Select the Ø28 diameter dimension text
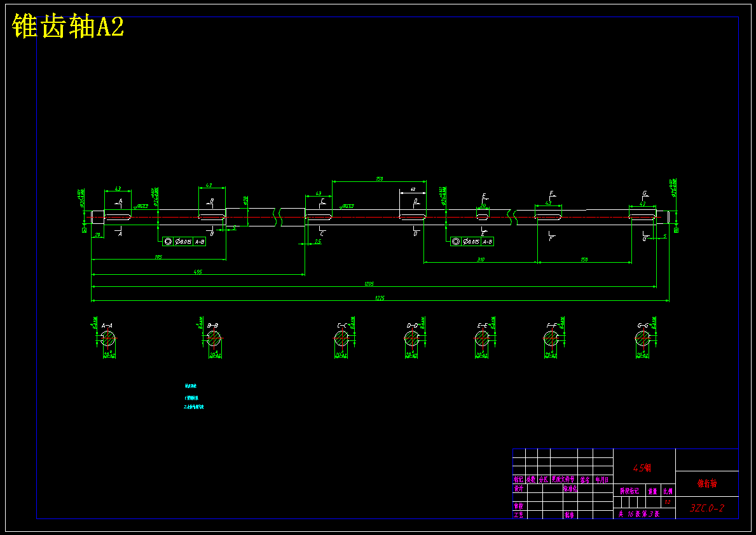The image size is (756, 535). click(245, 200)
